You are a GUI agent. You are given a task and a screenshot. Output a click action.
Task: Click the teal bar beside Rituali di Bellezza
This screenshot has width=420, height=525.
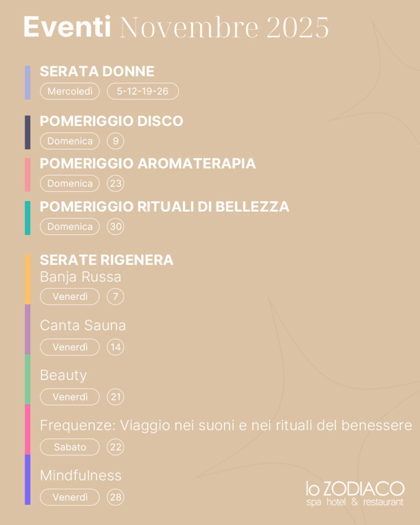pos(28,218)
